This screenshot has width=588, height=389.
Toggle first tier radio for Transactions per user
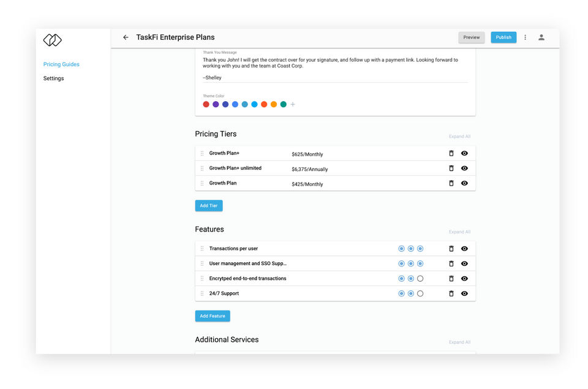click(x=401, y=248)
